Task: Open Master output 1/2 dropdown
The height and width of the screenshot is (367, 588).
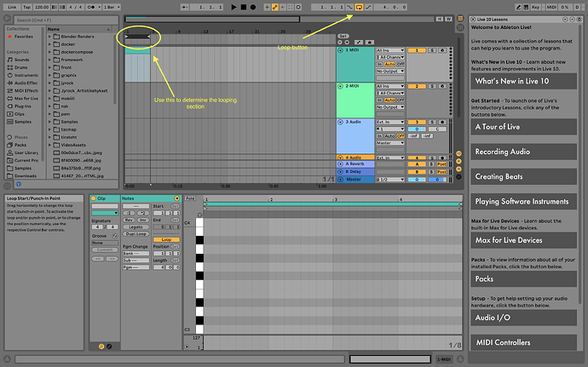Action: pos(390,180)
